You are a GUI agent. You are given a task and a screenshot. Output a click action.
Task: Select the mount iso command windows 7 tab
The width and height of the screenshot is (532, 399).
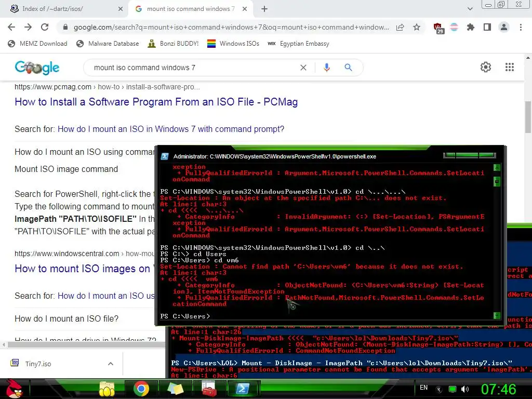[x=191, y=9]
